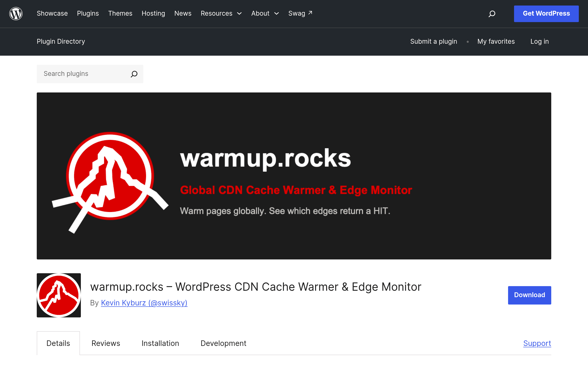This screenshot has height=368, width=588.
Task: Click the WordPress logo icon
Action: click(x=16, y=14)
